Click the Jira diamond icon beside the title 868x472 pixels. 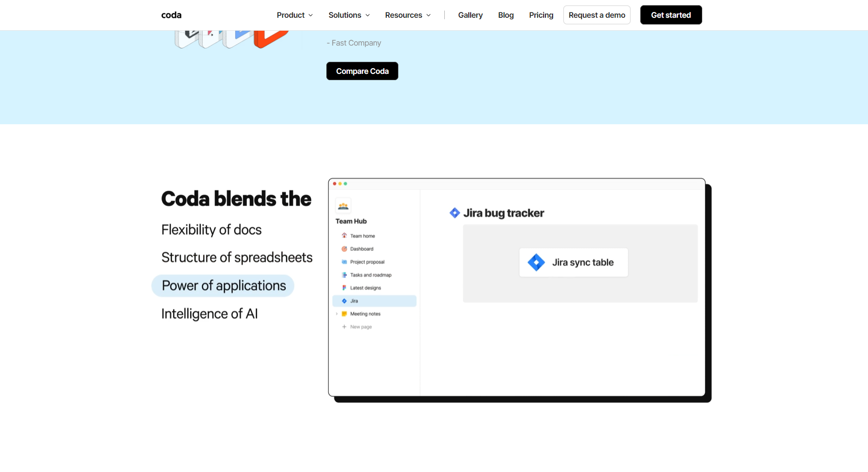(x=454, y=213)
